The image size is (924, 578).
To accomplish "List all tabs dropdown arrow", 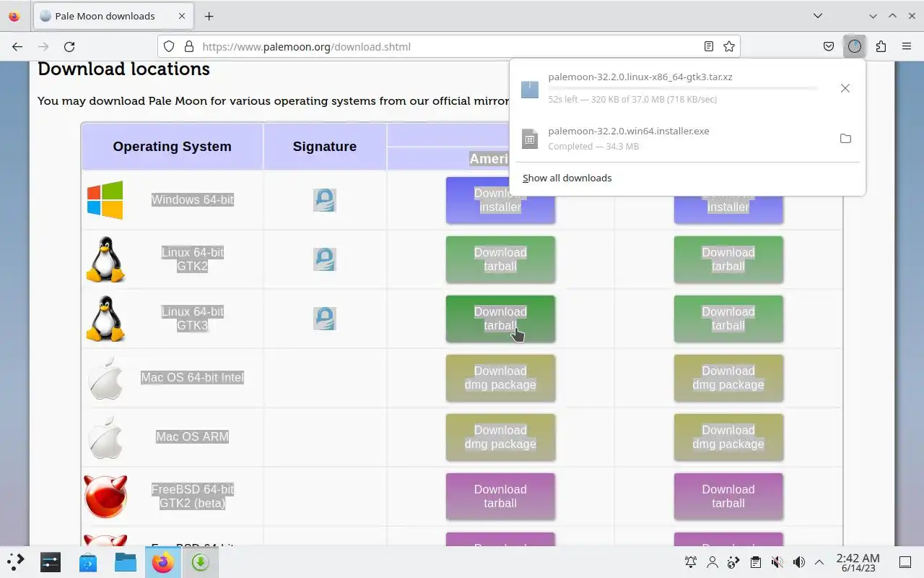I will [817, 16].
